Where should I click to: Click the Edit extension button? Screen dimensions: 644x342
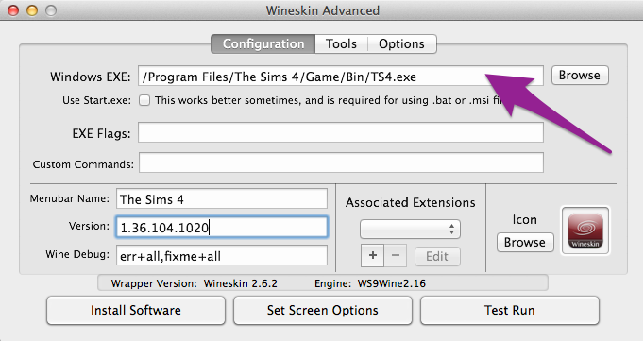437,257
